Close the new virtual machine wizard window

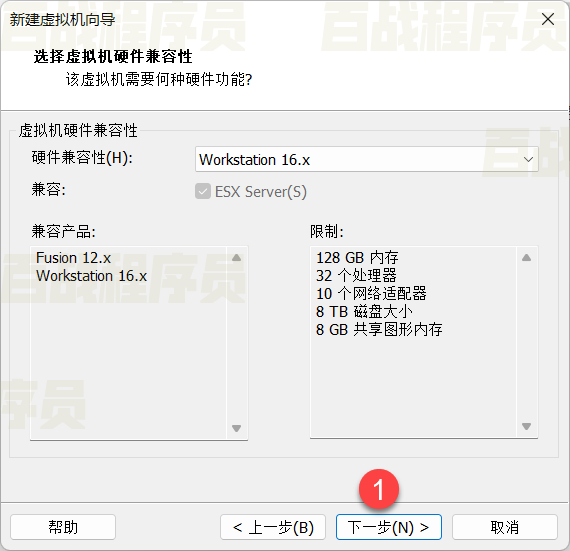(547, 19)
